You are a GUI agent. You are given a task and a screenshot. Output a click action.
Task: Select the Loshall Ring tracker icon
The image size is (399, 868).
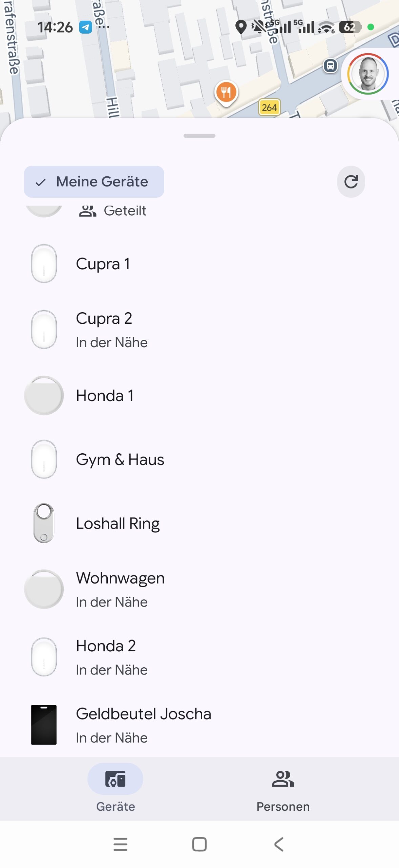click(x=44, y=523)
